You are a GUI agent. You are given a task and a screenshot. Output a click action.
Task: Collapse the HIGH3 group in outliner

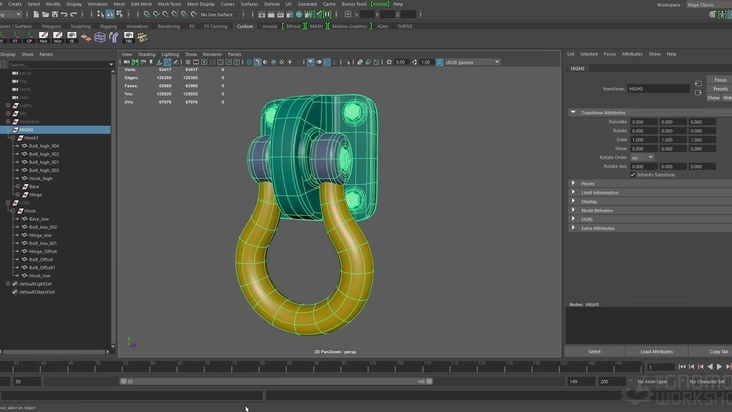9,130
